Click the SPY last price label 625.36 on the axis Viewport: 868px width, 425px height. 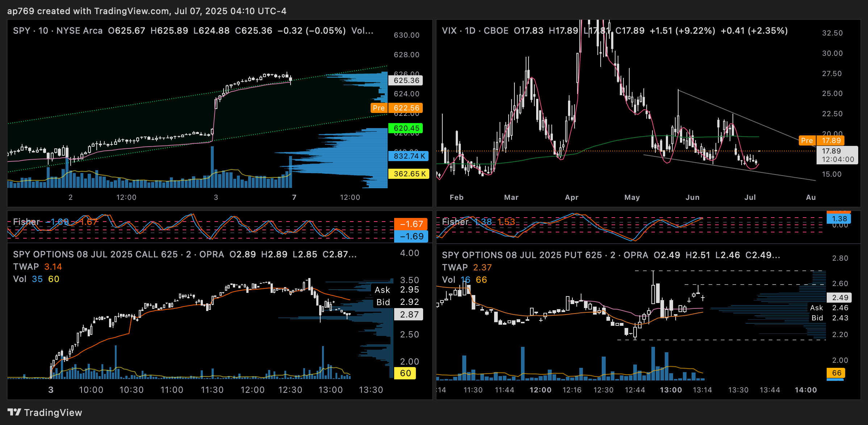pyautogui.click(x=406, y=80)
